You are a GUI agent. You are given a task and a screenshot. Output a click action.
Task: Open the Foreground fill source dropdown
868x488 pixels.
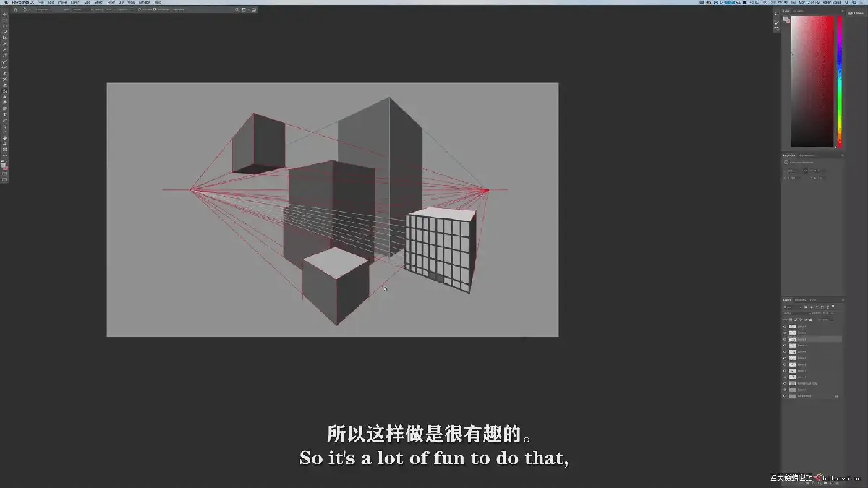click(43, 9)
